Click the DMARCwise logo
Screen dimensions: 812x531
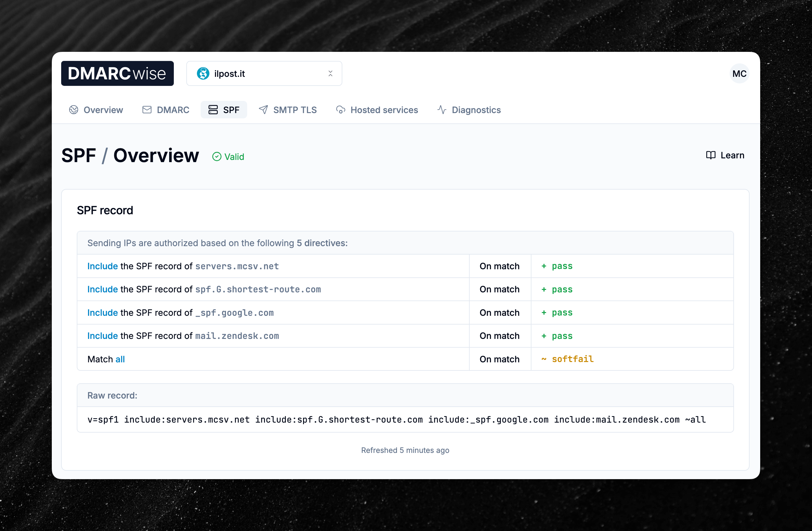[117, 73]
